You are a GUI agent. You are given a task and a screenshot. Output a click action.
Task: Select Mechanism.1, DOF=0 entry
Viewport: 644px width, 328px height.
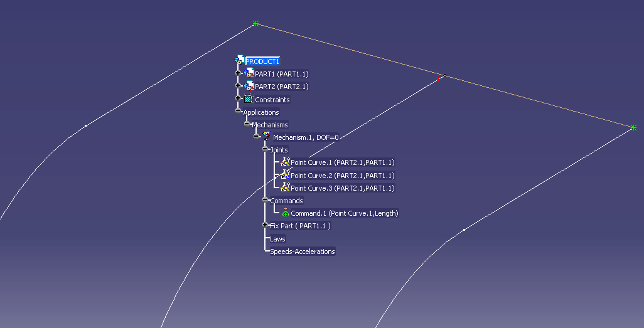pyautogui.click(x=306, y=137)
